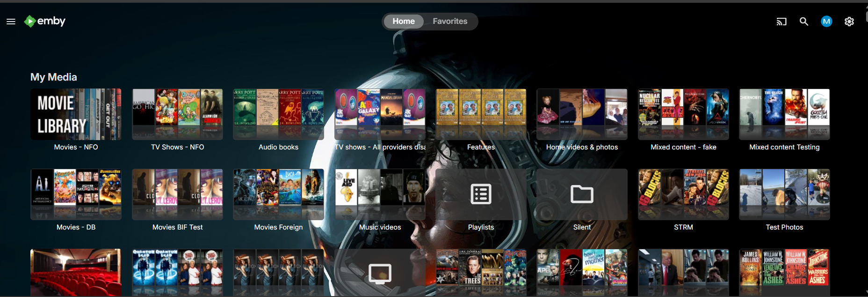Click the TV Shows - NFO label
868x297 pixels.
[177, 147]
